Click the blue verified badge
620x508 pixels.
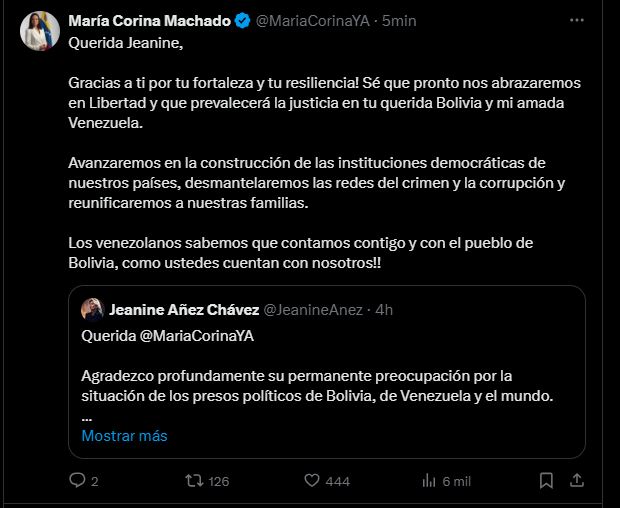[240, 21]
